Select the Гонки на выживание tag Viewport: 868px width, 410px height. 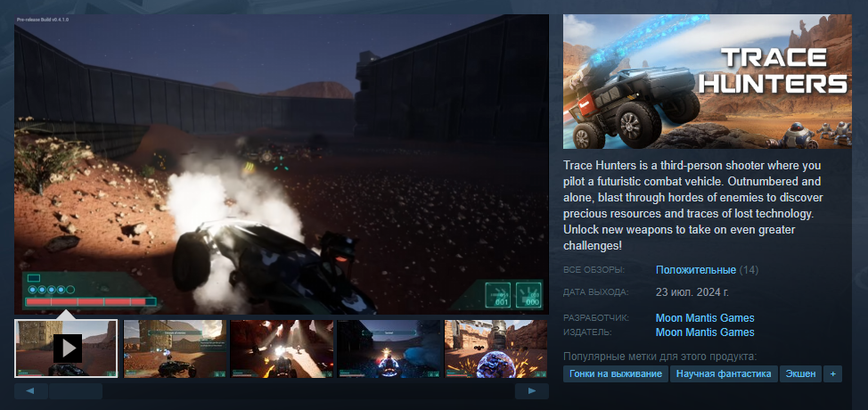click(x=616, y=374)
